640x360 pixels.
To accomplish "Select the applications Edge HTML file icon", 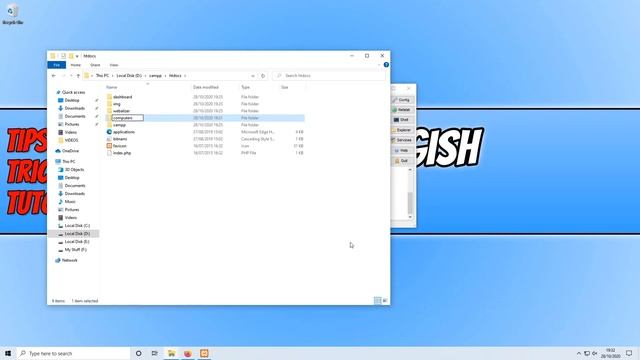I will pos(109,132).
